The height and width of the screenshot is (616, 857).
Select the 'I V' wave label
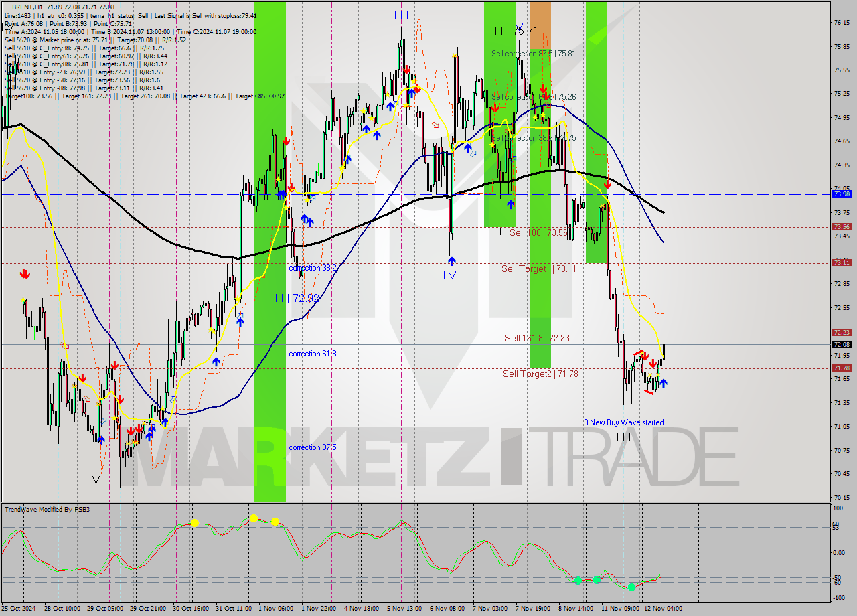[449, 275]
